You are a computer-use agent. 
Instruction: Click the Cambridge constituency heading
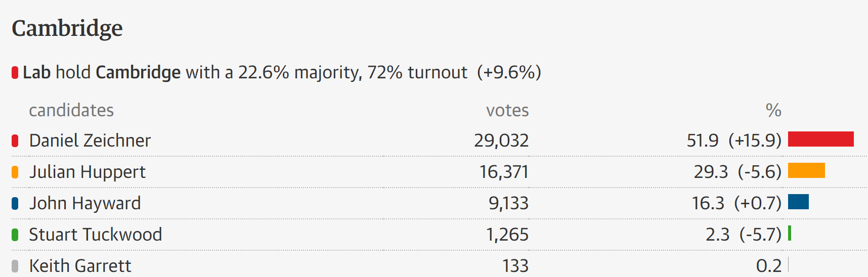67,28
